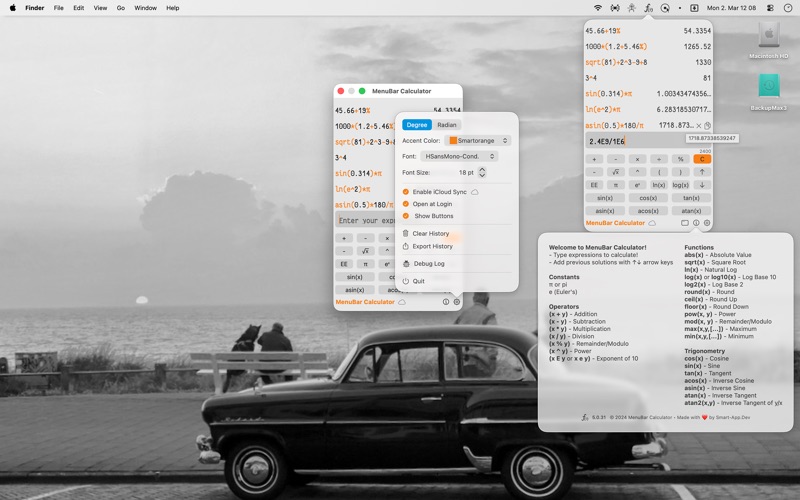This screenshot has height=500, width=800.
Task: Open the Font HSansMono-Cond. dropdown
Action: coord(459,156)
